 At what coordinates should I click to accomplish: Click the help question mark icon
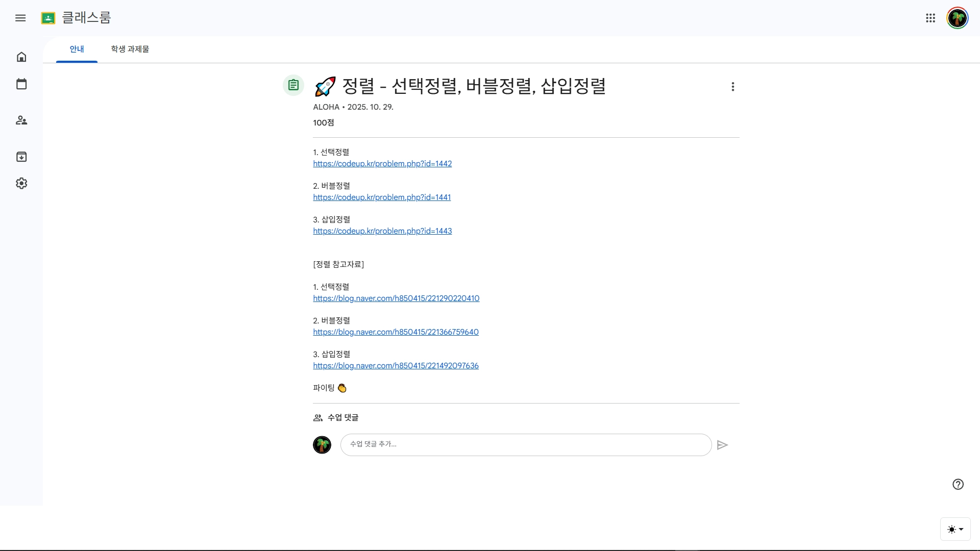[x=958, y=484]
